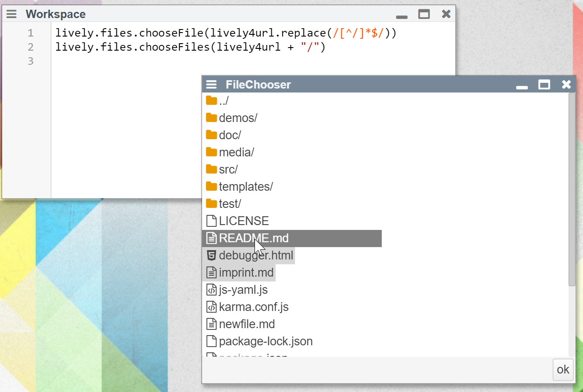Click the document icon beside newfile.md
This screenshot has height=392, width=583.
(211, 324)
